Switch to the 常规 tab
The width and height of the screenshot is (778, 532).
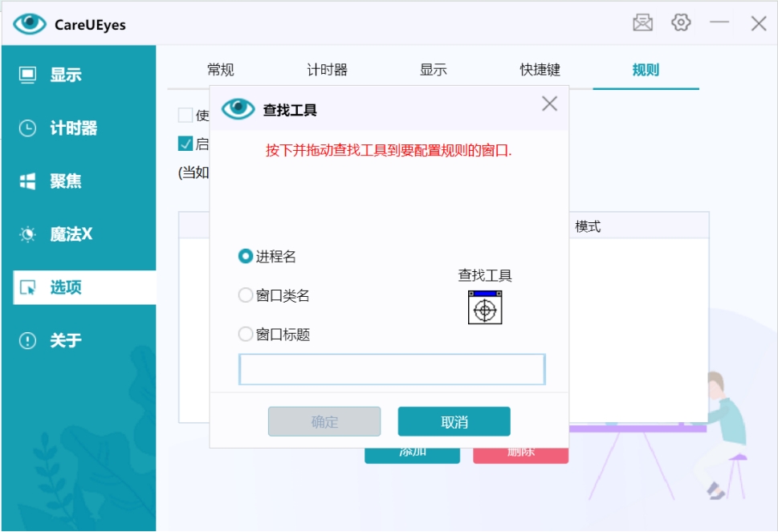pos(220,70)
